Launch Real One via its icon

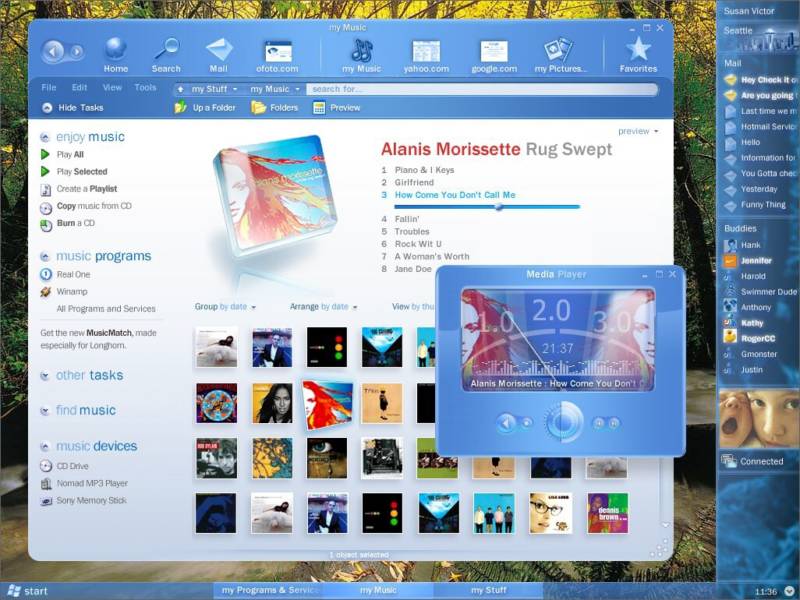[x=46, y=274]
